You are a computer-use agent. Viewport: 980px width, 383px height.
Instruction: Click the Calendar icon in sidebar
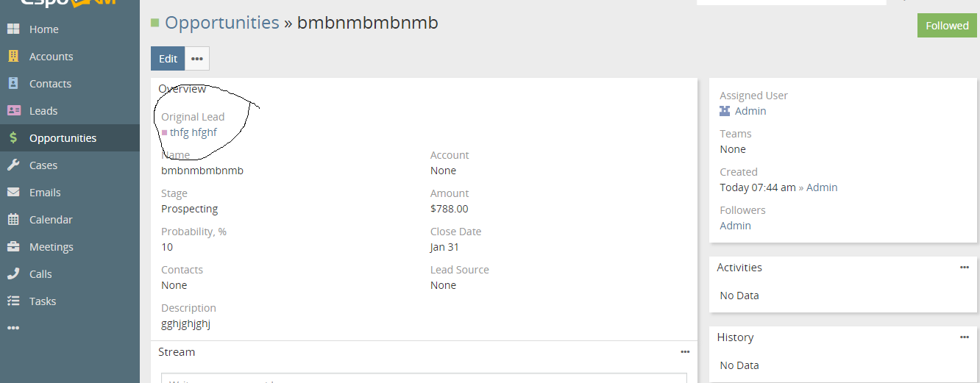13,220
